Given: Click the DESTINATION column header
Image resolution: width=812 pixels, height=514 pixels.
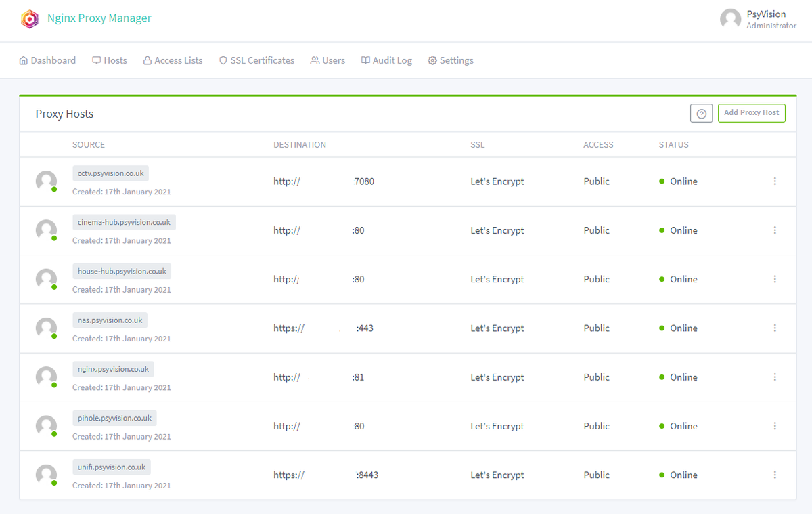Looking at the screenshot, I should tap(300, 145).
